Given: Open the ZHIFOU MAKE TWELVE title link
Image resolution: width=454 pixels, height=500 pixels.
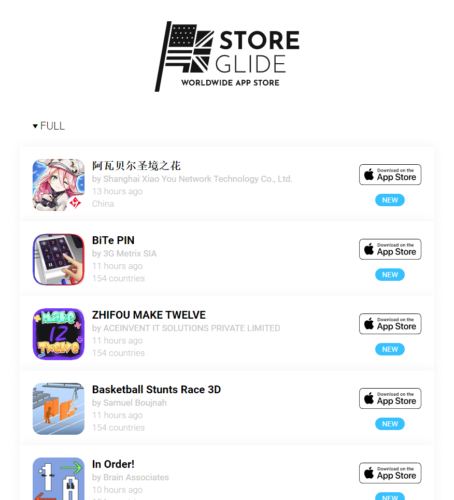Looking at the screenshot, I should click(149, 315).
